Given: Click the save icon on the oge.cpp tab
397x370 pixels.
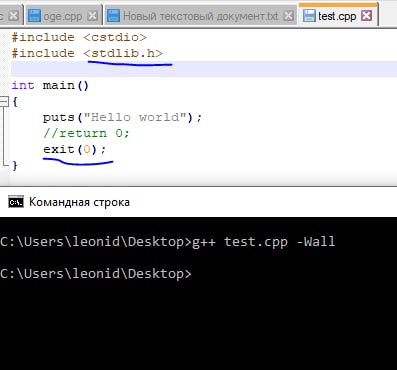Looking at the screenshot, I should [34, 16].
